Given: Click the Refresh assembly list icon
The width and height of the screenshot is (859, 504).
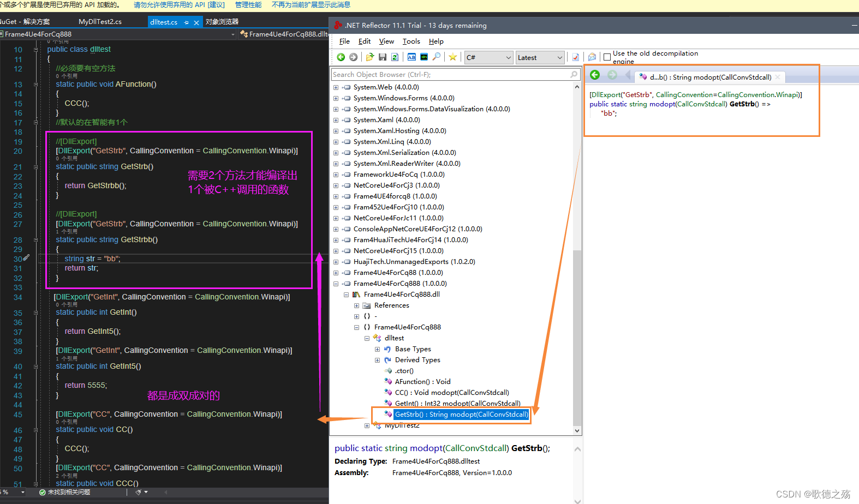Looking at the screenshot, I should coord(395,57).
